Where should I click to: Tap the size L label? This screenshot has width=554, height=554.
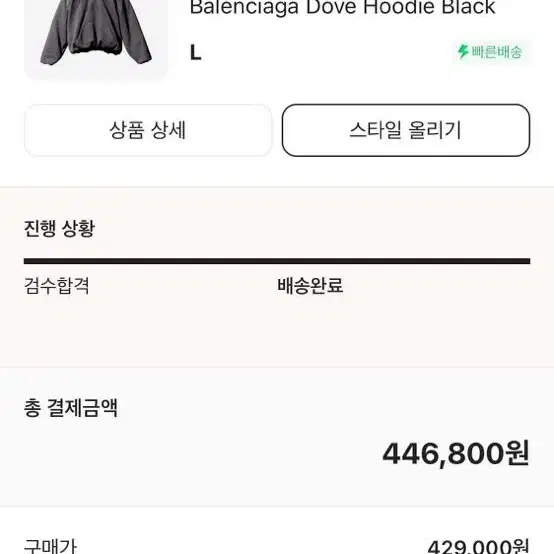(195, 53)
